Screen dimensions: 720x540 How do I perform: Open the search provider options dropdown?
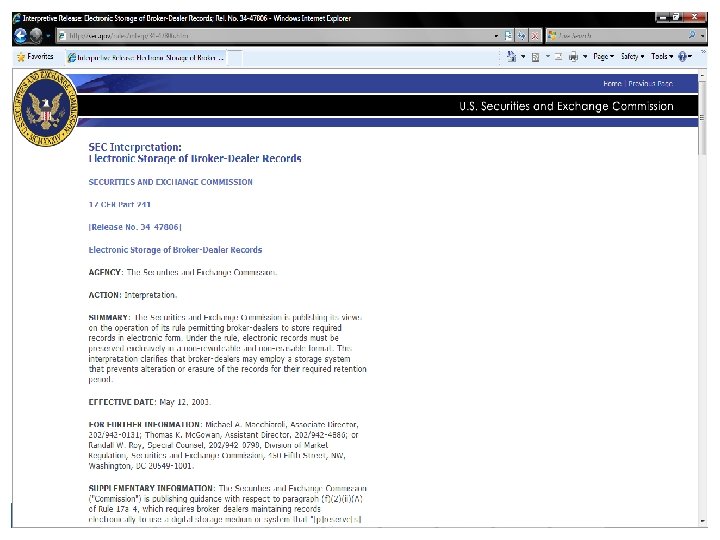pyautogui.click(x=702, y=35)
